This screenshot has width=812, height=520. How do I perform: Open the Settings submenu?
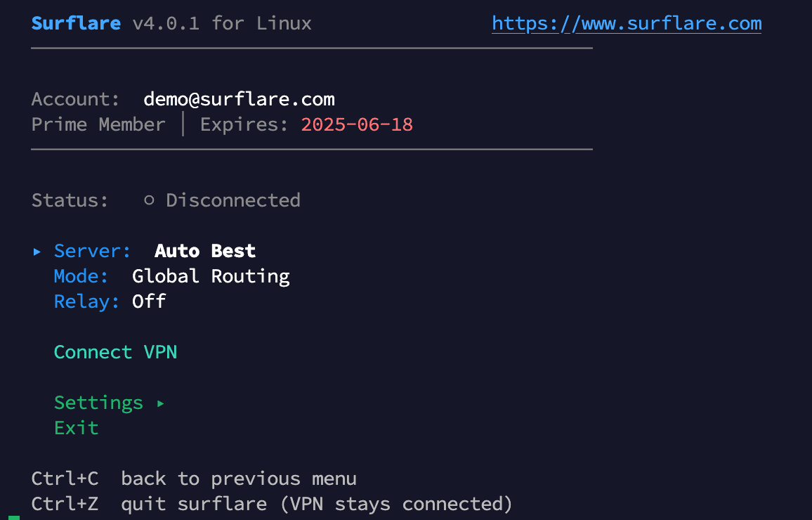click(x=98, y=403)
